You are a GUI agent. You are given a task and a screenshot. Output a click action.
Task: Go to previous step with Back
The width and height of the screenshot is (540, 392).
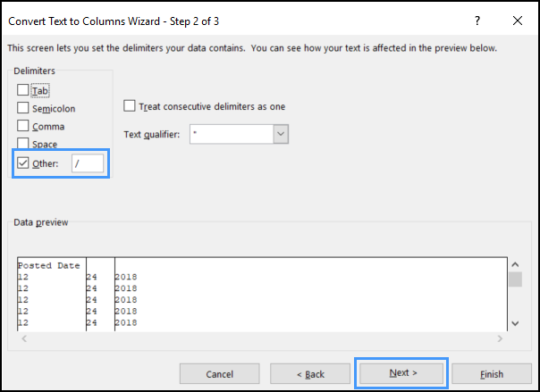tap(310, 374)
